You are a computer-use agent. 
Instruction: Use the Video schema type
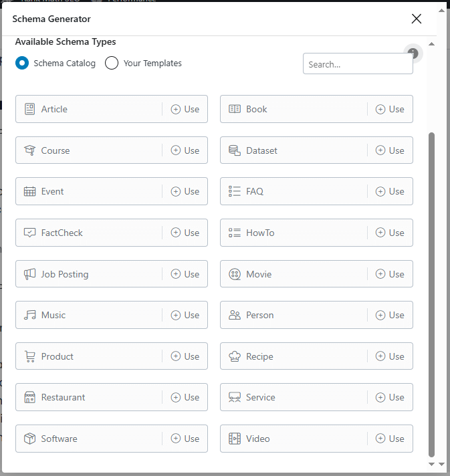point(390,439)
